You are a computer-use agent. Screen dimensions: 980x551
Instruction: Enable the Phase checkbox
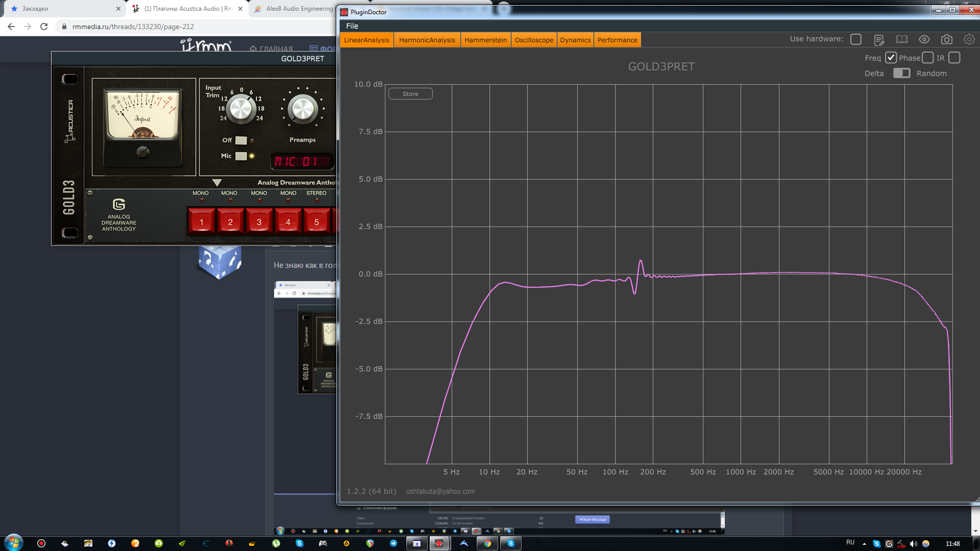coord(928,58)
